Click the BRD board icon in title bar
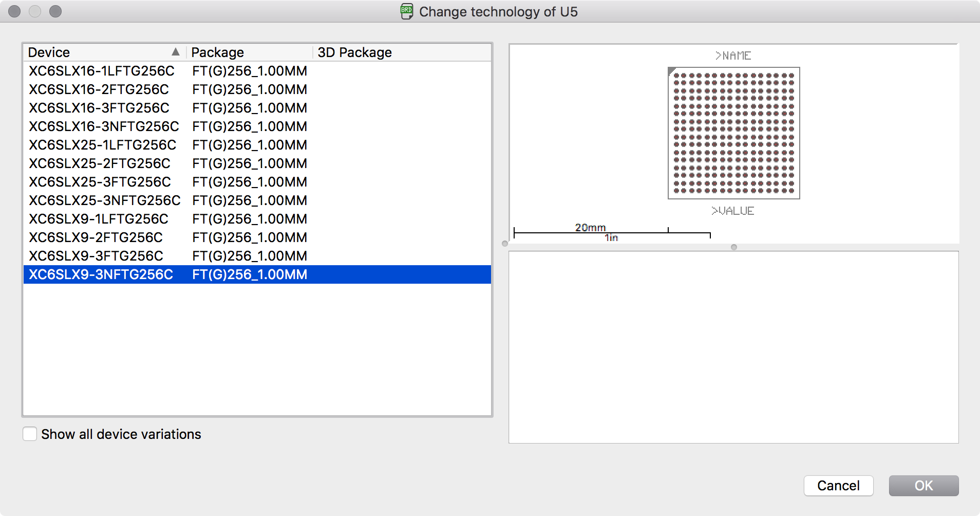The image size is (980, 516). 406,11
